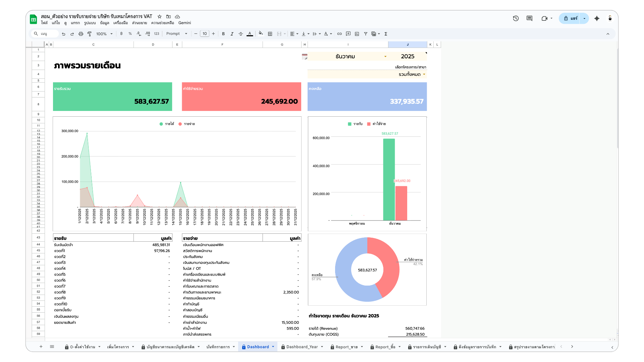Start a Meet video call

point(544,18)
